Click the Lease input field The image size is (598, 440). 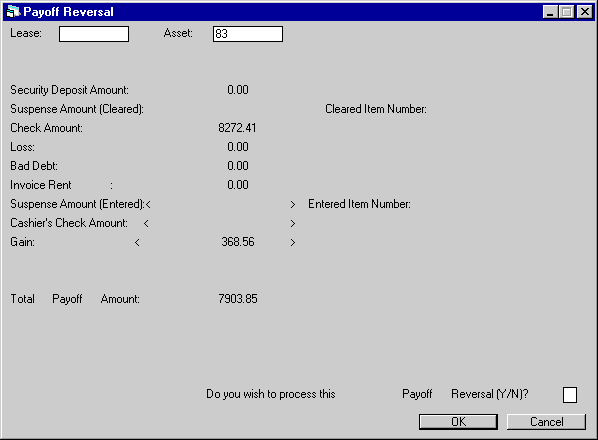94,34
